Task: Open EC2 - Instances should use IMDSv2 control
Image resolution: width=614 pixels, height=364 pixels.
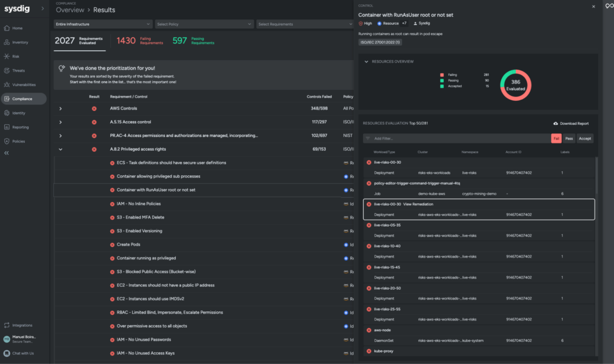Action: click(151, 299)
